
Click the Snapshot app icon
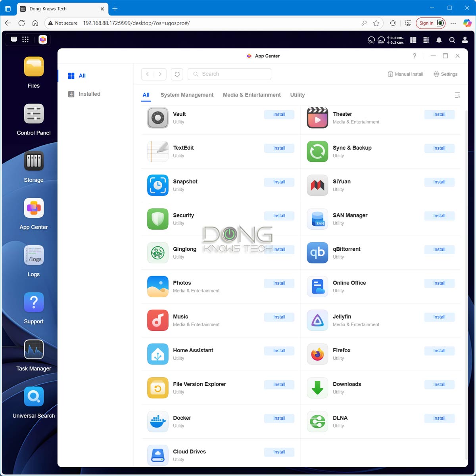pyautogui.click(x=158, y=185)
